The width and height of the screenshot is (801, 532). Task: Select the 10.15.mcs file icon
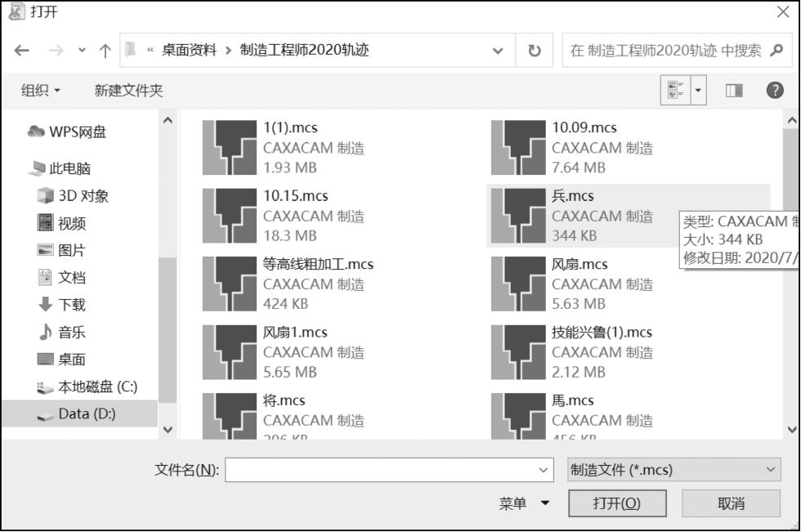tap(230, 216)
